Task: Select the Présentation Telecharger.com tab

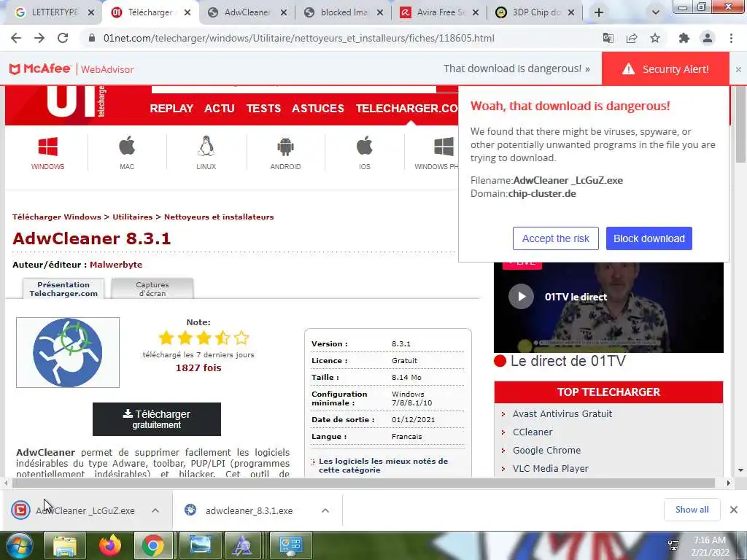Action: click(63, 289)
